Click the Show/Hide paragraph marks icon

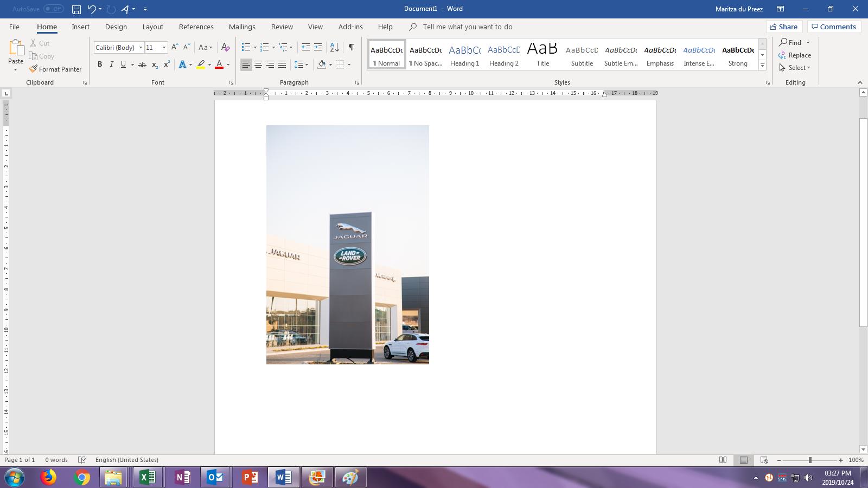click(351, 47)
